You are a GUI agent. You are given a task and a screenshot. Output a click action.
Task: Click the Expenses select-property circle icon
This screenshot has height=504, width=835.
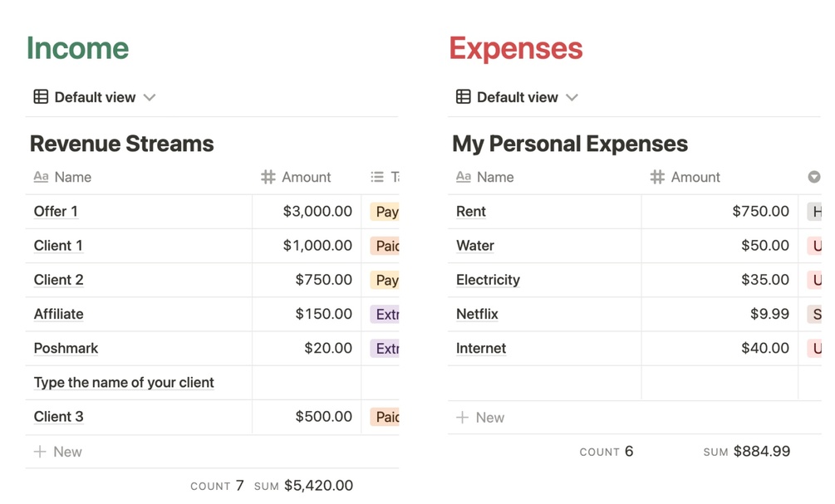[x=814, y=177]
